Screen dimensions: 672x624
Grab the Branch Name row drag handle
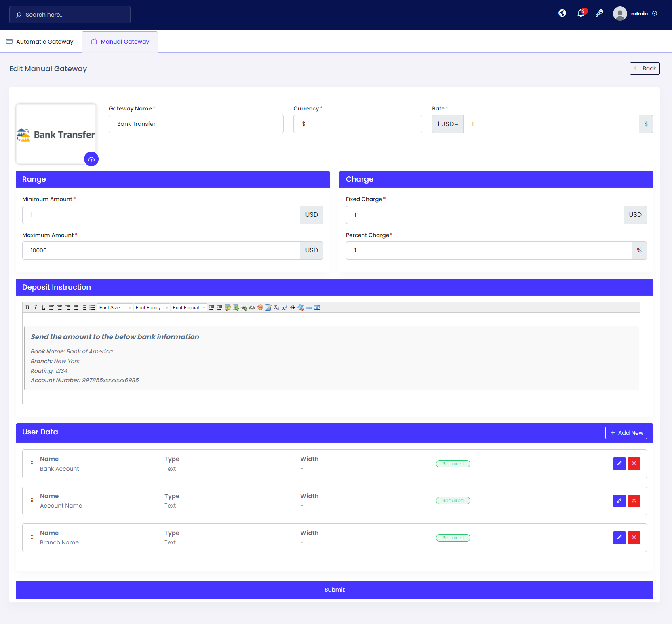[32, 537]
